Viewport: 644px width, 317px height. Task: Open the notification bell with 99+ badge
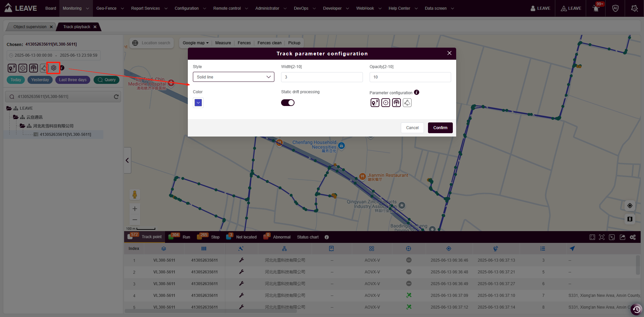(x=596, y=8)
